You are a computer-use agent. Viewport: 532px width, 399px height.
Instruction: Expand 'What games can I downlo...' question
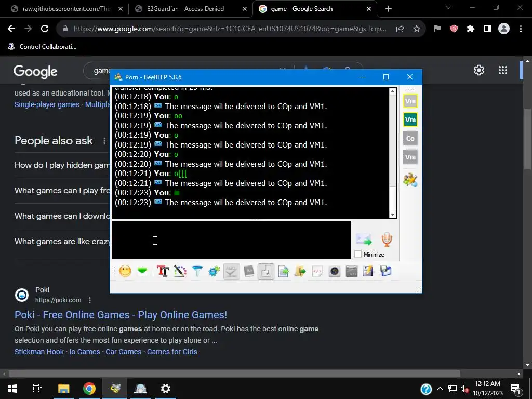point(62,216)
